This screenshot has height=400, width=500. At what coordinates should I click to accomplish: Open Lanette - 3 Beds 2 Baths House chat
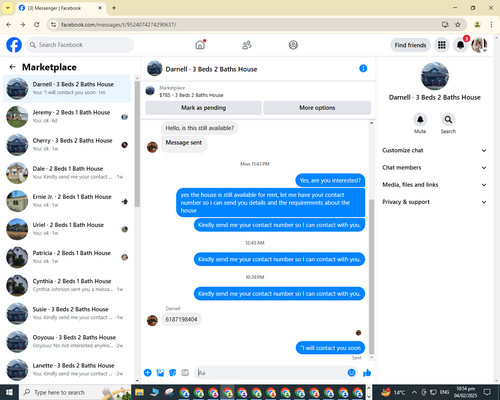[67, 369]
